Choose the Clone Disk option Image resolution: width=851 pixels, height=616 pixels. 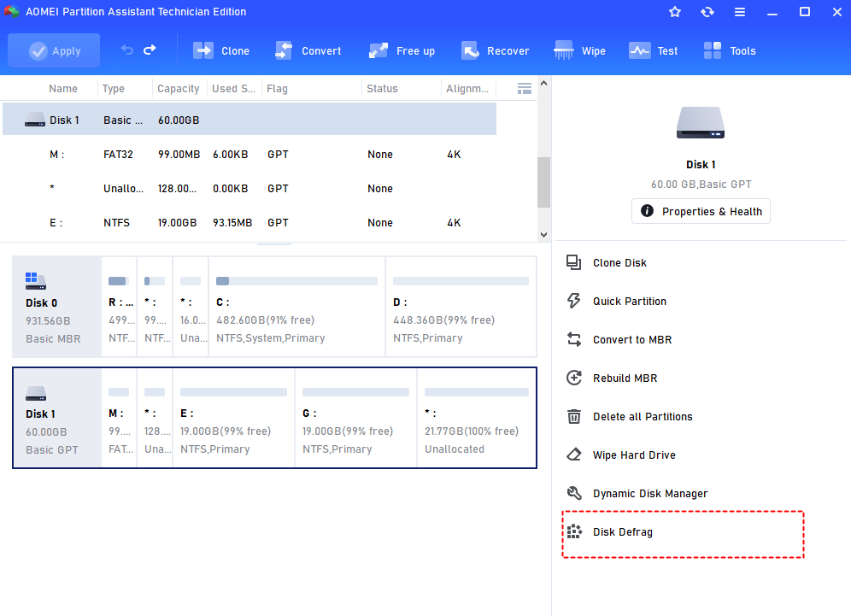tap(619, 262)
